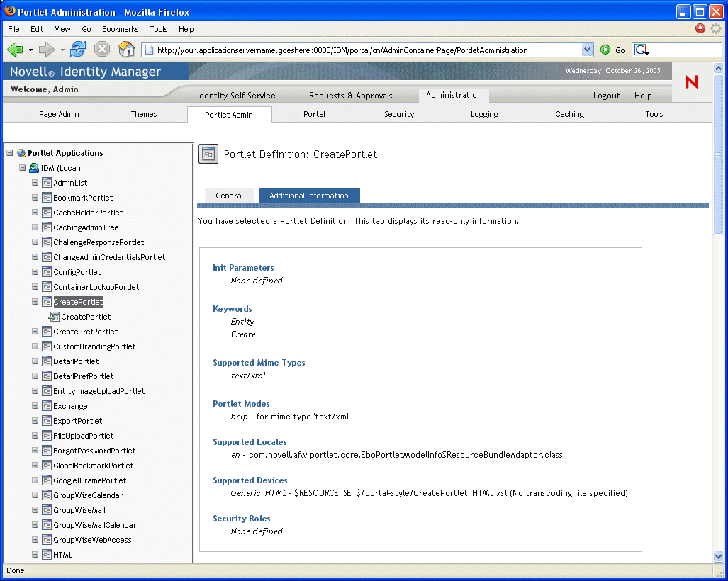Open the Tools tab in admin bar
Screen dimensions: 728x581
click(654, 114)
